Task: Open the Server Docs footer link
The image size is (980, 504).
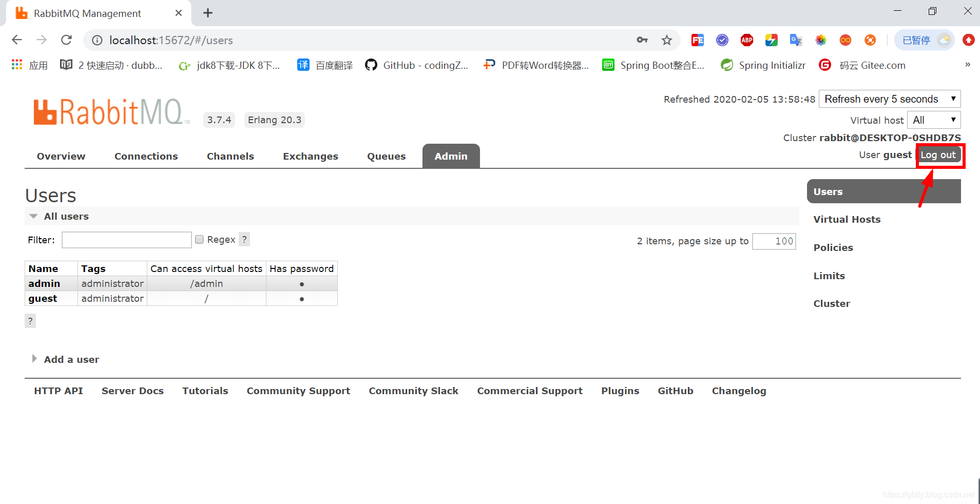Action: [132, 391]
